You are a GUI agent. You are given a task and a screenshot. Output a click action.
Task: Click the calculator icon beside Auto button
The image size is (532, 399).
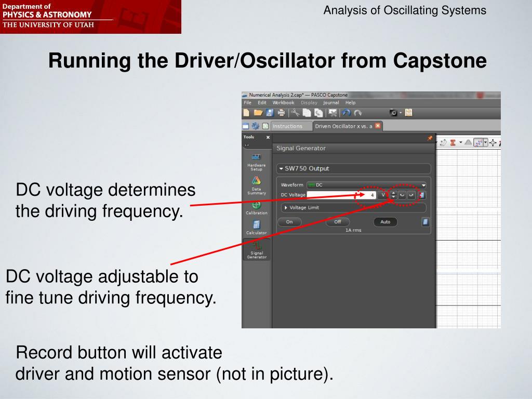coord(425,222)
